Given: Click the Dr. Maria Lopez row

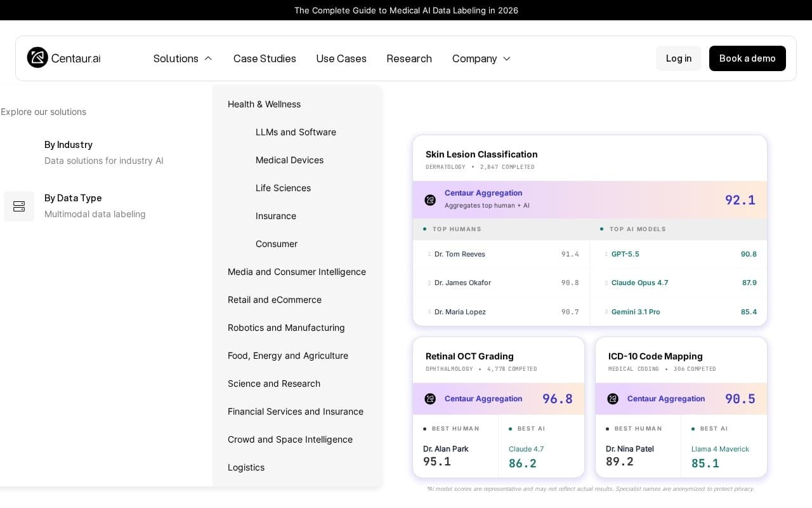Looking at the screenshot, I should [x=501, y=312].
